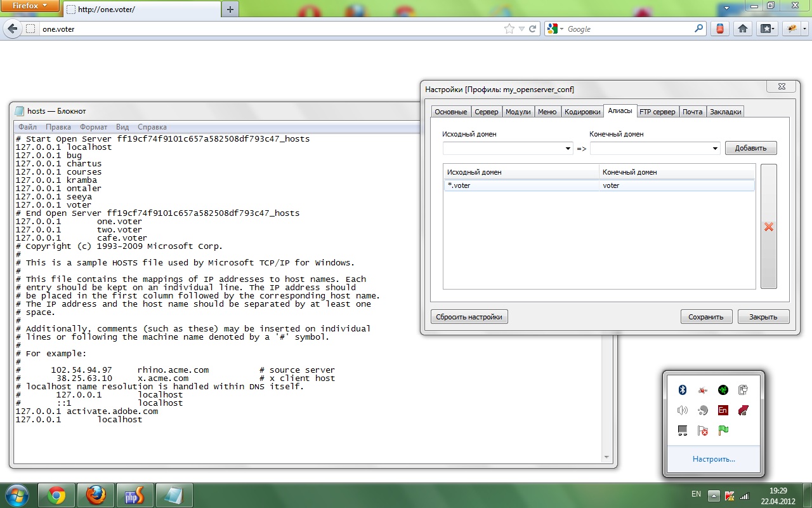
Task: Click the bookmark star in the address bar
Action: [509, 29]
